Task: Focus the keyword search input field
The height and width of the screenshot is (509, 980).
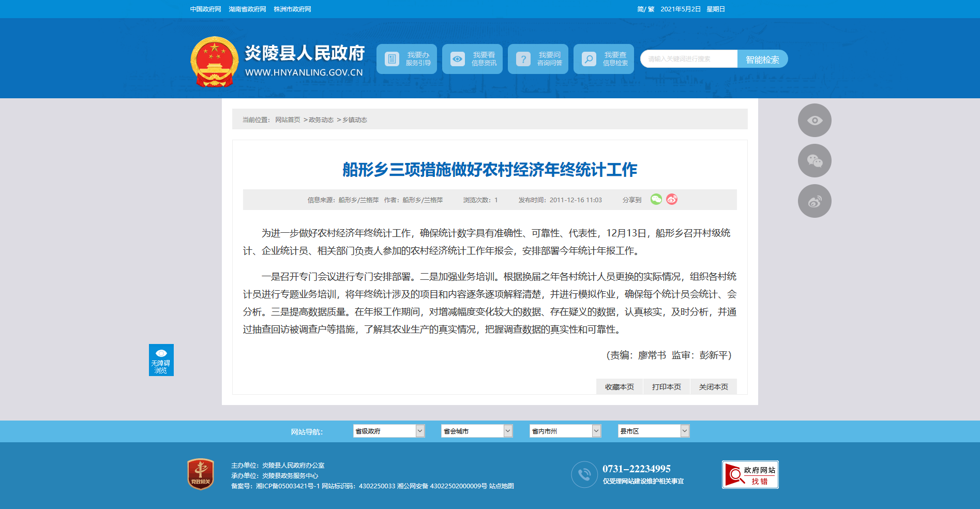Action: coord(688,59)
